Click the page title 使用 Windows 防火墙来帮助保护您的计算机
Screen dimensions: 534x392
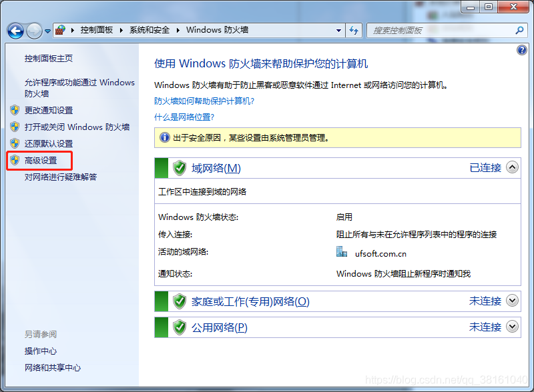[261, 63]
